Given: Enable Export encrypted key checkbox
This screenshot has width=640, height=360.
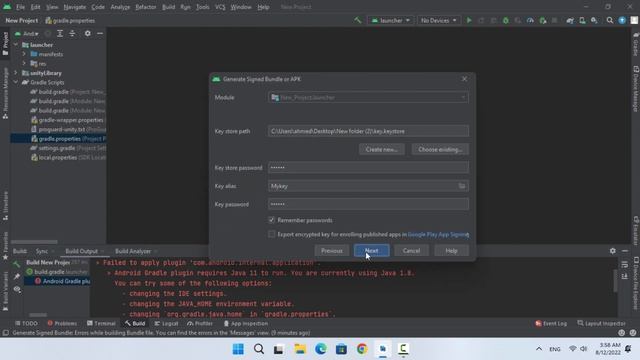Looking at the screenshot, I should 271,234.
